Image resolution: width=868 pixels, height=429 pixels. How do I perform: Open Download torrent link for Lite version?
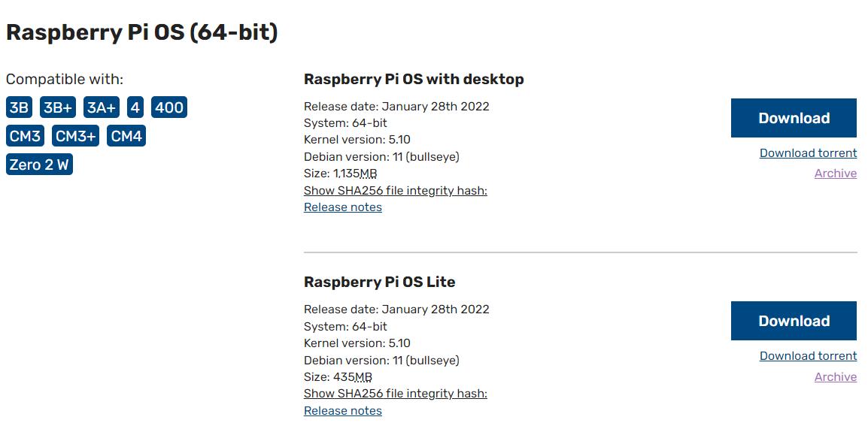(808, 356)
